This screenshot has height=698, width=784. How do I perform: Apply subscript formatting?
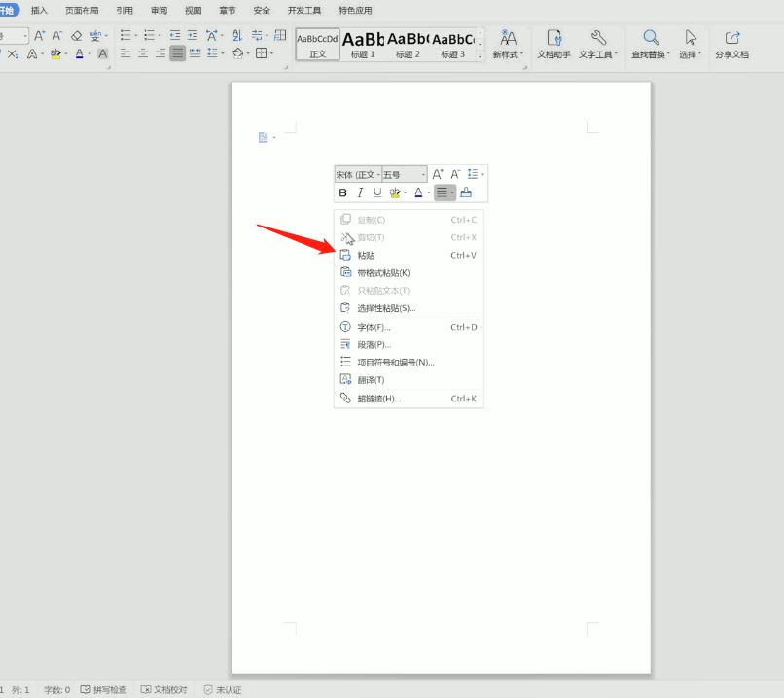tap(13, 54)
